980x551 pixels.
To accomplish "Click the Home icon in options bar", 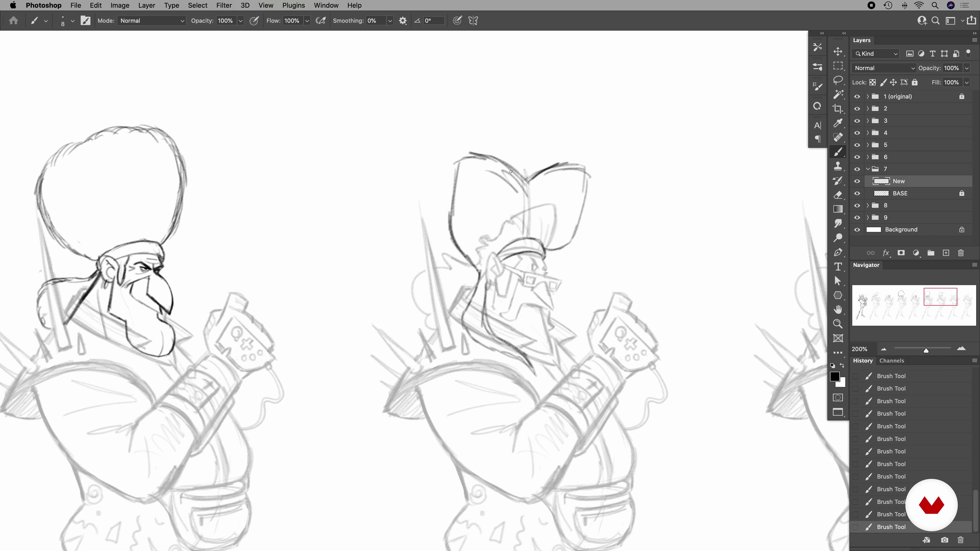I will (14, 20).
